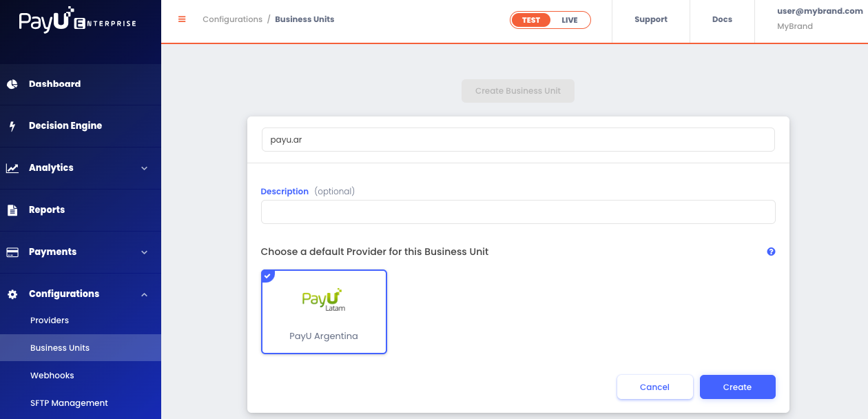Viewport: 868px width, 419px height.
Task: Click the Decision Engine lightning bolt icon
Action: 12,126
